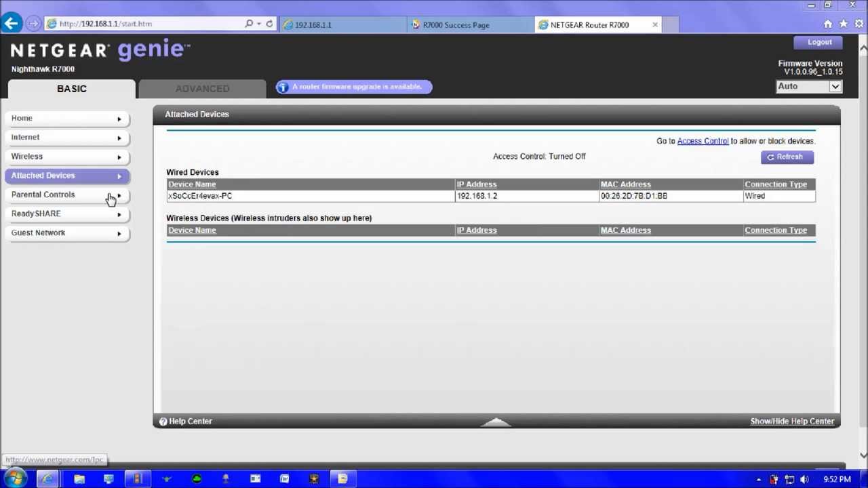This screenshot has width=868, height=488.
Task: Open the volume speaker icon in the tray
Action: pos(804,480)
